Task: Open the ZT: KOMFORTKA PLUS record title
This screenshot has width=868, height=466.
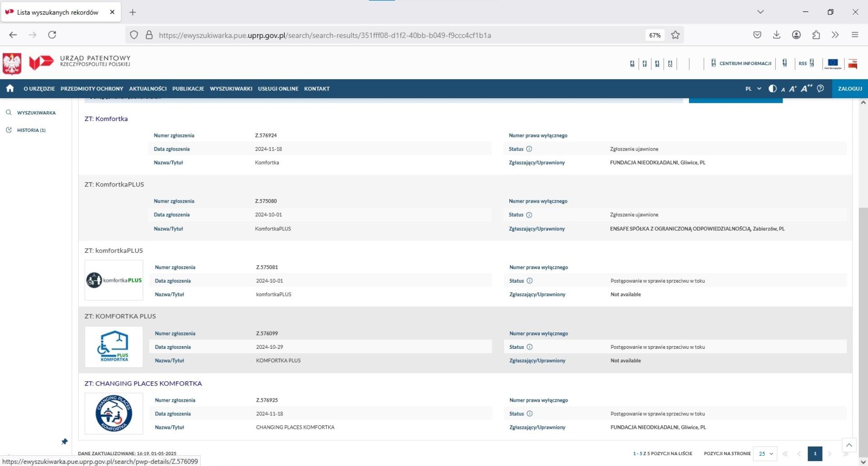Action: click(120, 316)
